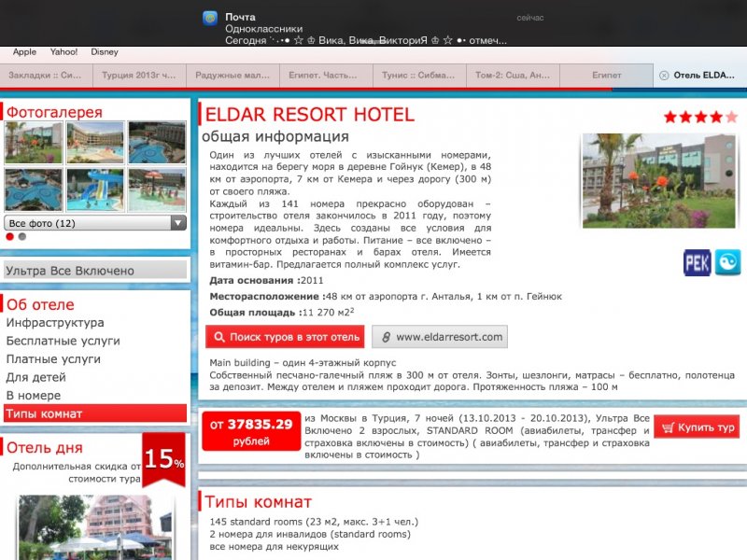Click the 145 standard rooms line
Image resolution: width=747 pixels, height=560 pixels.
[x=314, y=522]
